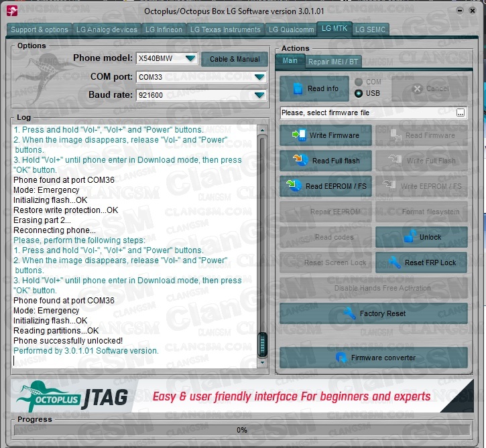Switch to LG Texas Instruments tab
Screen dimensions: 486x448
225,29
